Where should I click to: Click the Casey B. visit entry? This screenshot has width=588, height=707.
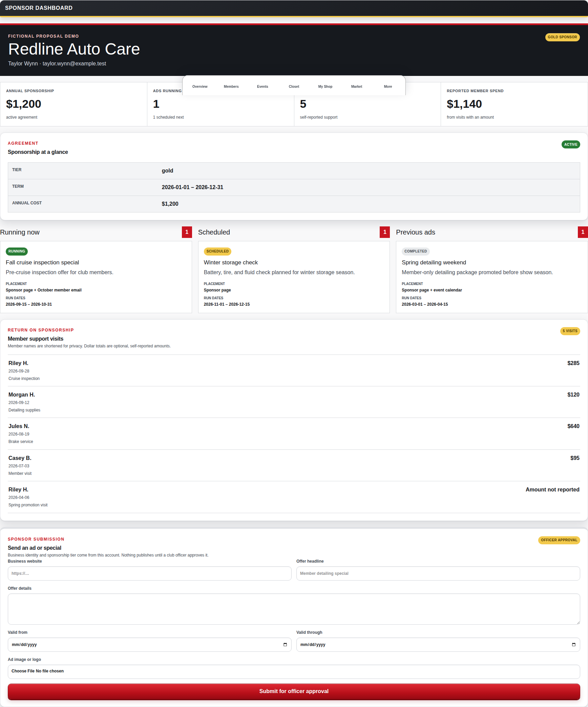[294, 465]
